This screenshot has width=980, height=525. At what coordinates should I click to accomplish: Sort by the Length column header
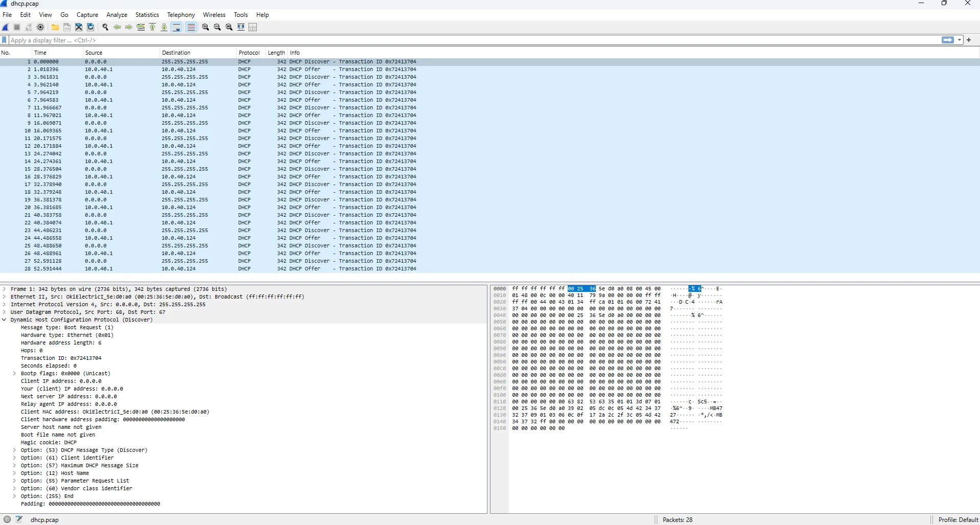(x=277, y=53)
